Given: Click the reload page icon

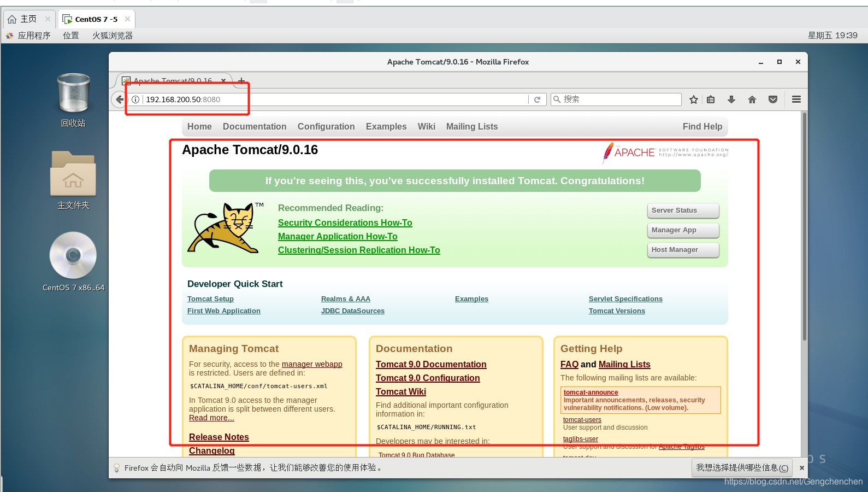Looking at the screenshot, I should pyautogui.click(x=538, y=99).
